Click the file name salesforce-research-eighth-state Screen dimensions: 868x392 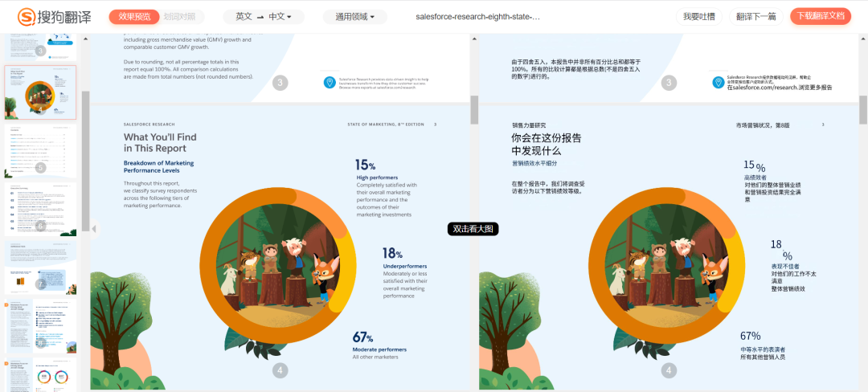pos(477,17)
